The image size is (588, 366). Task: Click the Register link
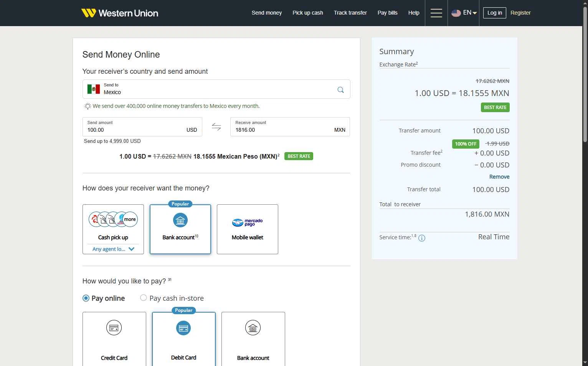(520, 13)
